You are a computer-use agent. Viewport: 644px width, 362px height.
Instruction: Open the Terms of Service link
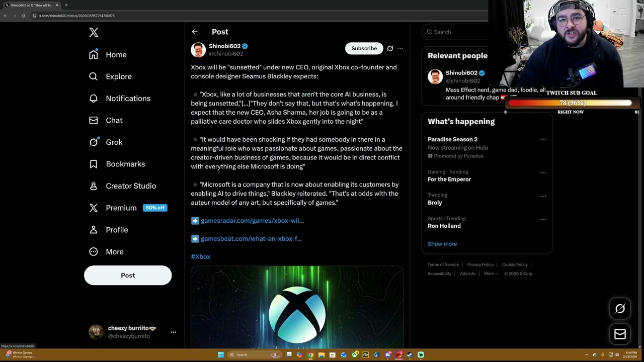tap(443, 264)
